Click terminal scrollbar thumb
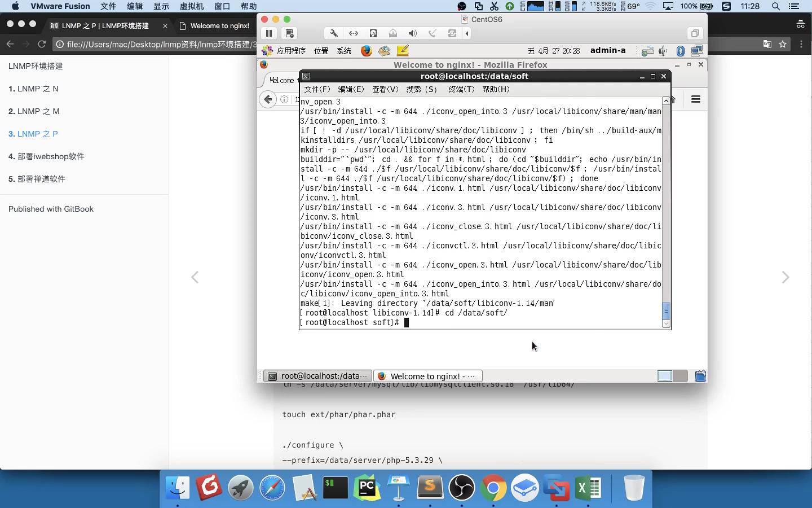The image size is (812, 508). [666, 310]
